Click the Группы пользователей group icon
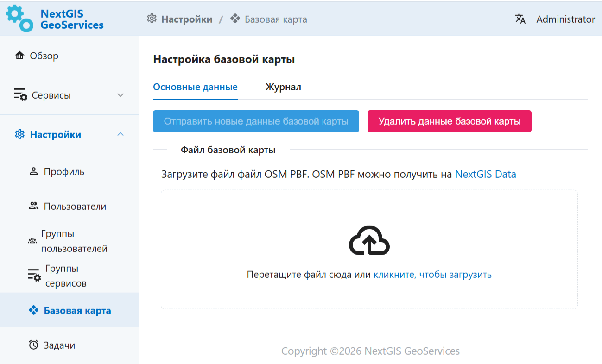 pyautogui.click(x=32, y=241)
